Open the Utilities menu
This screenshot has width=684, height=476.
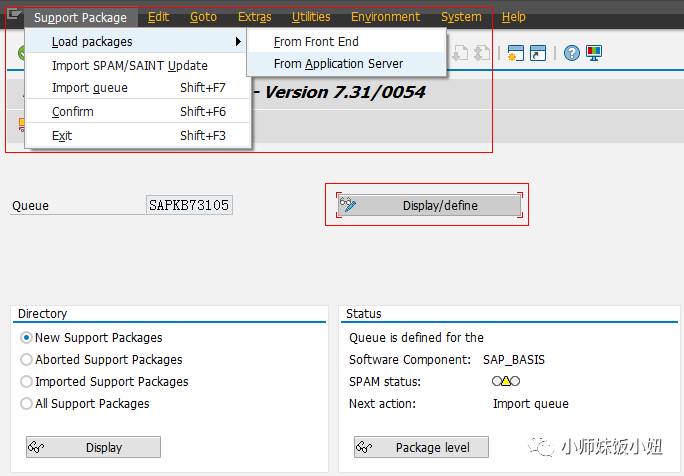coord(311,17)
